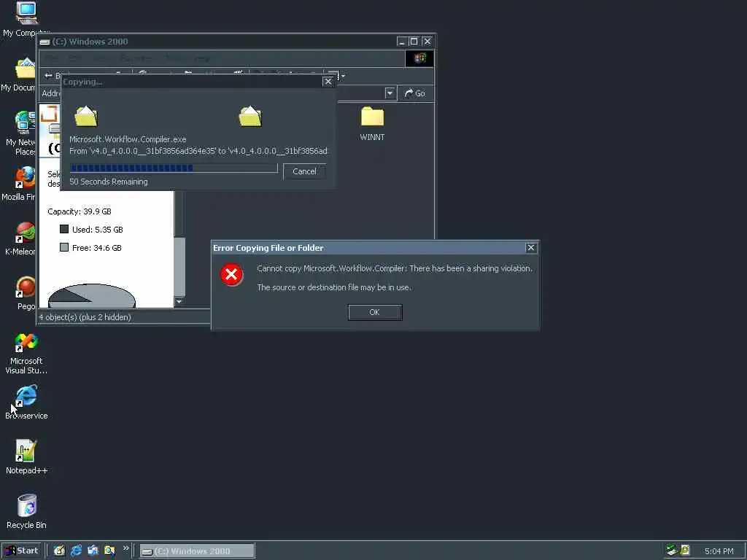Open Microsoft Visual Studio desktop shortcut
The image size is (747, 560).
26,354
